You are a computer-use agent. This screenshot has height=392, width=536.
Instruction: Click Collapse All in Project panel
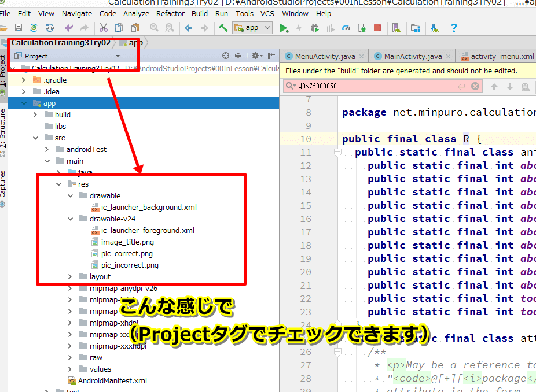pyautogui.click(x=238, y=56)
